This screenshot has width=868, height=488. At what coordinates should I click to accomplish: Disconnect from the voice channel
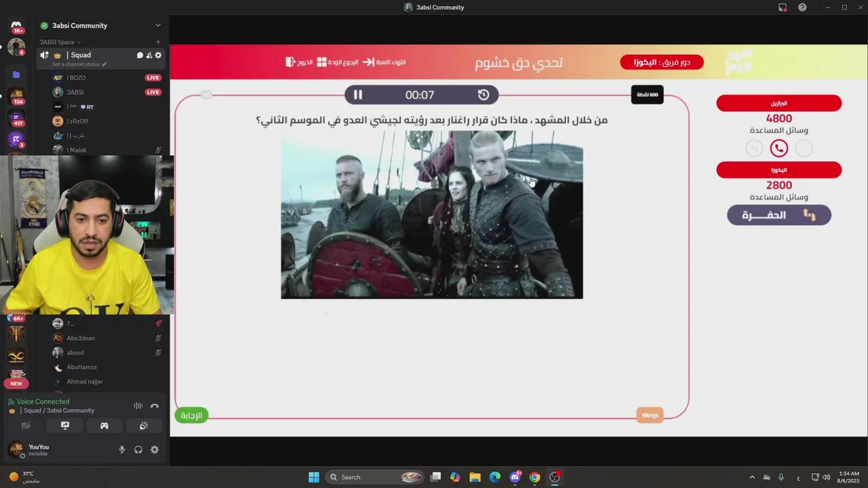(155, 406)
